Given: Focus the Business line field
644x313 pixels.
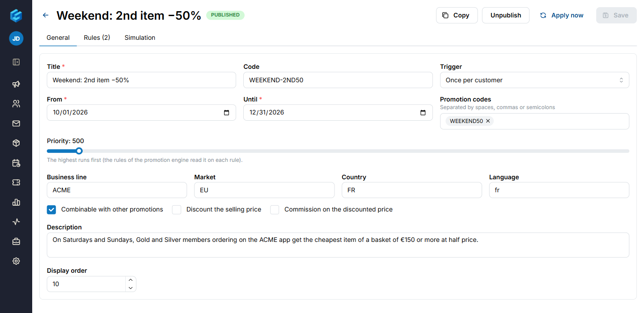Looking at the screenshot, I should click(x=117, y=190).
